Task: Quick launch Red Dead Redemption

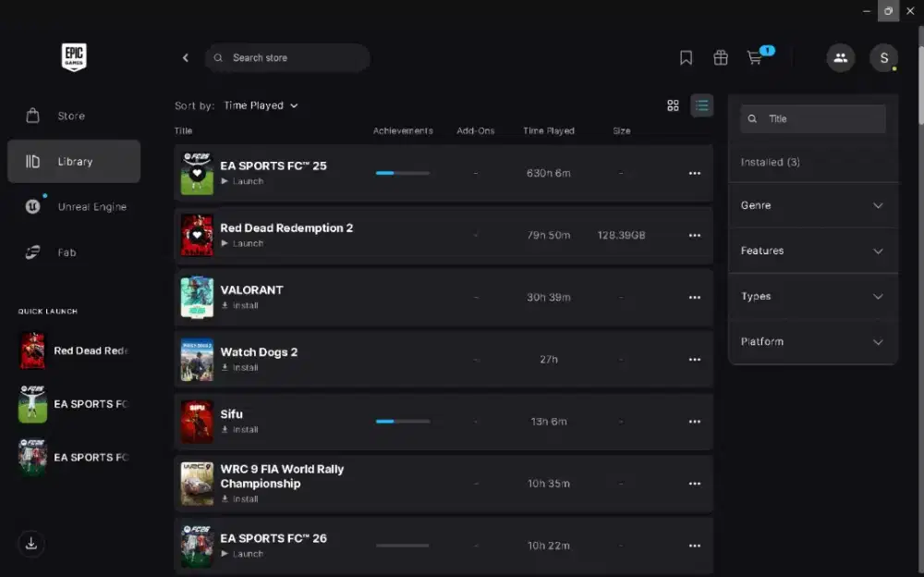Action: (74, 350)
